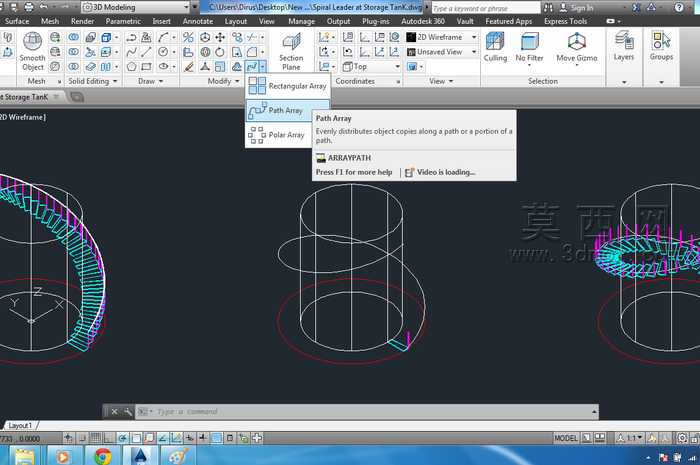Open annotation scale 1:1 dropdown

630,438
